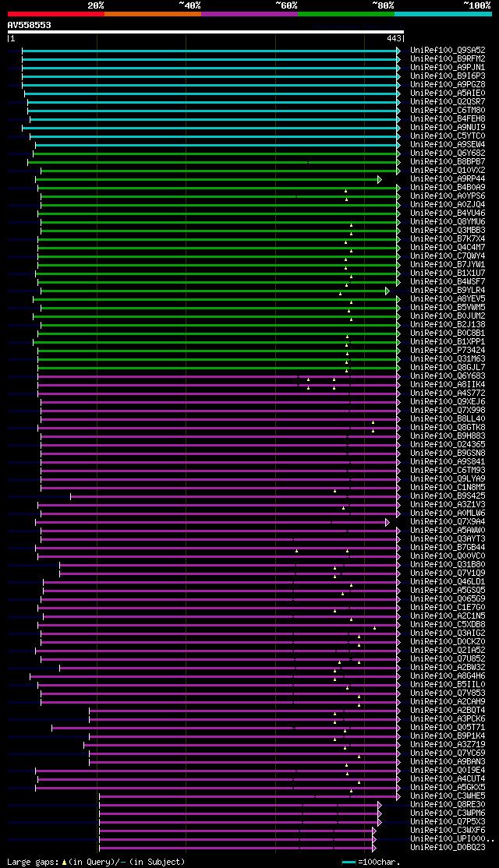Click the UniRef100_A4S772 label
The height and width of the screenshot is (868, 499).
[448, 393]
